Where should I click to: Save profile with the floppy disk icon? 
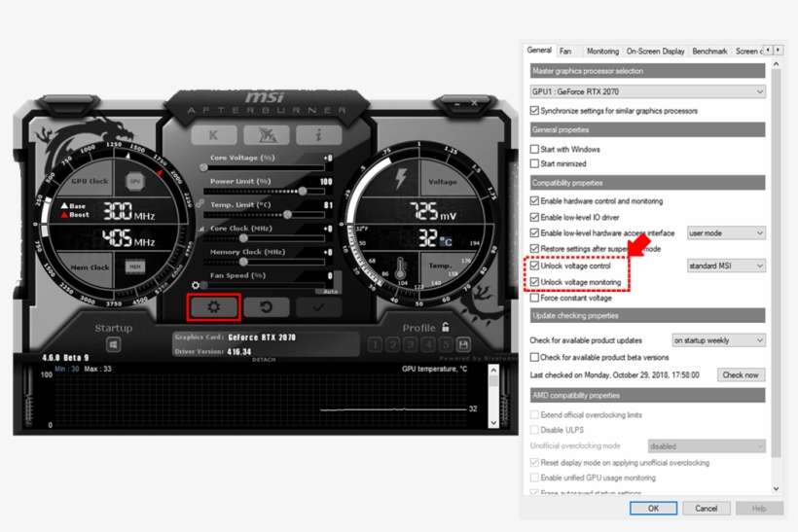pos(463,345)
